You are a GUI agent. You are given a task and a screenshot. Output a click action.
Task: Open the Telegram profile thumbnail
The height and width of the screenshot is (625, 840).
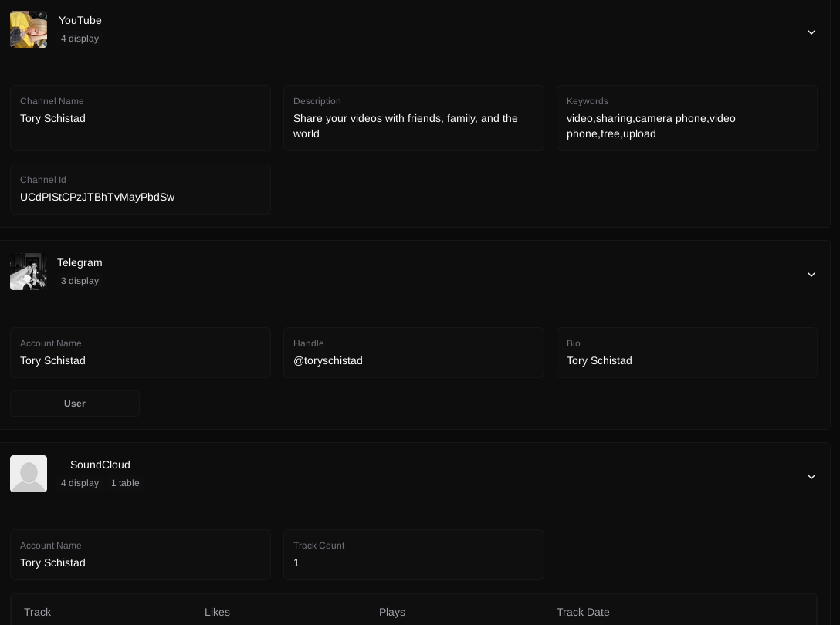coord(29,272)
